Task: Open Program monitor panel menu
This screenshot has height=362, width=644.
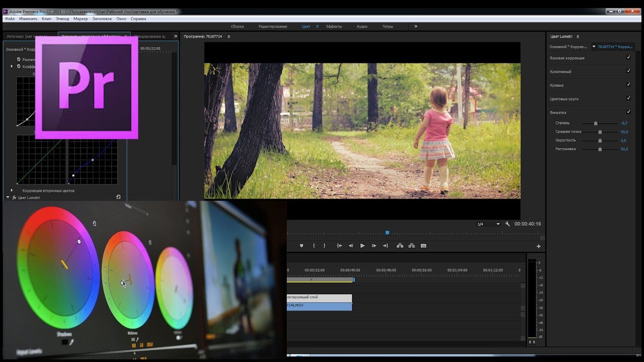Action: (228, 36)
